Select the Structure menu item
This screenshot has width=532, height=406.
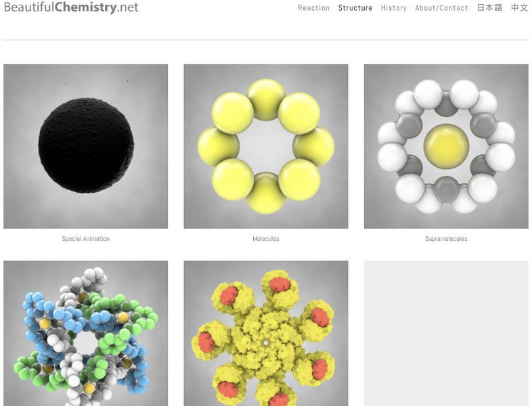coord(355,8)
